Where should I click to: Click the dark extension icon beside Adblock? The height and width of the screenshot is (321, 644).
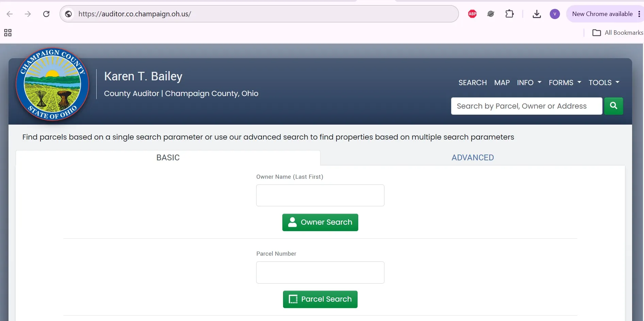(491, 14)
